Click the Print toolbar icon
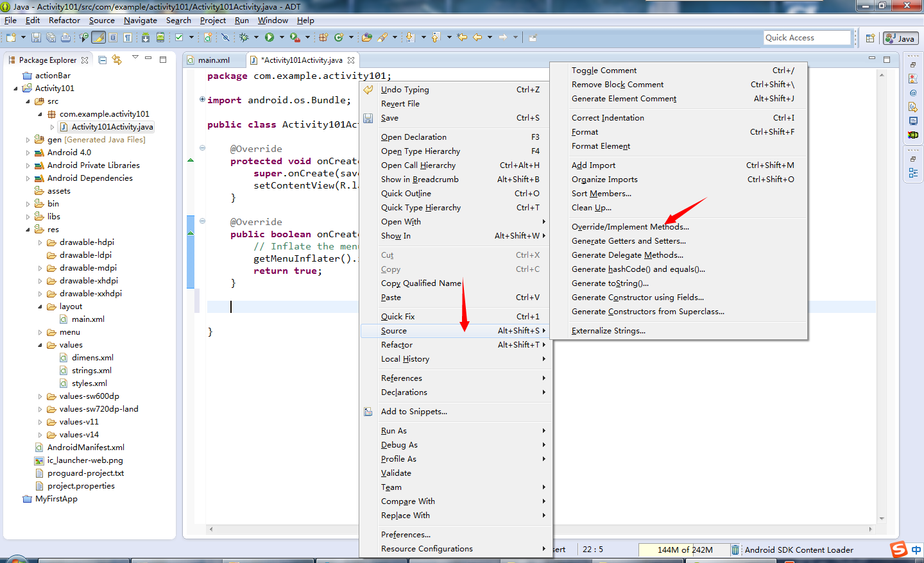Image resolution: width=924 pixels, height=563 pixels. click(65, 38)
